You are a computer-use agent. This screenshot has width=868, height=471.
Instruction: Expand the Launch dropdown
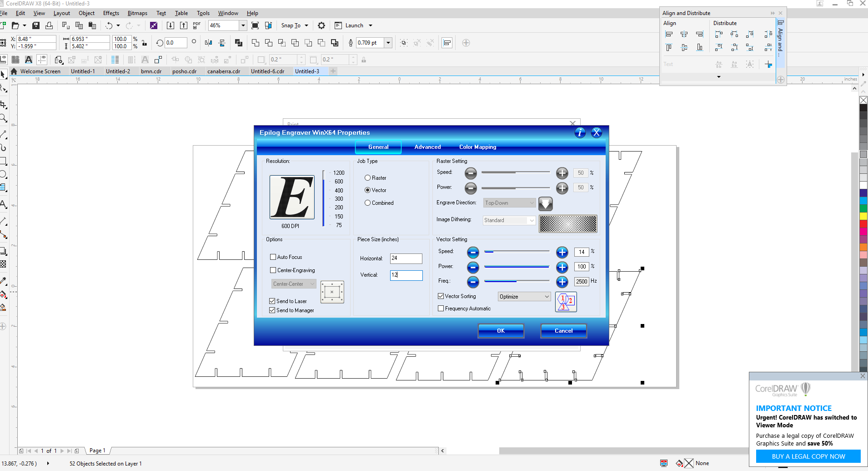click(371, 25)
